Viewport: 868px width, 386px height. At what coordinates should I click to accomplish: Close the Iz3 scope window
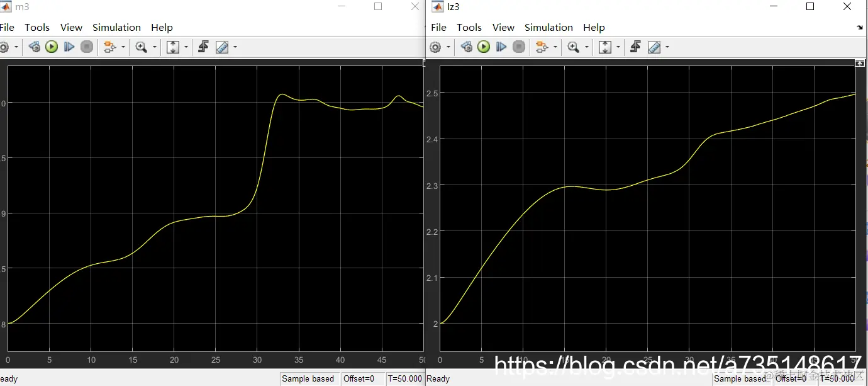847,6
